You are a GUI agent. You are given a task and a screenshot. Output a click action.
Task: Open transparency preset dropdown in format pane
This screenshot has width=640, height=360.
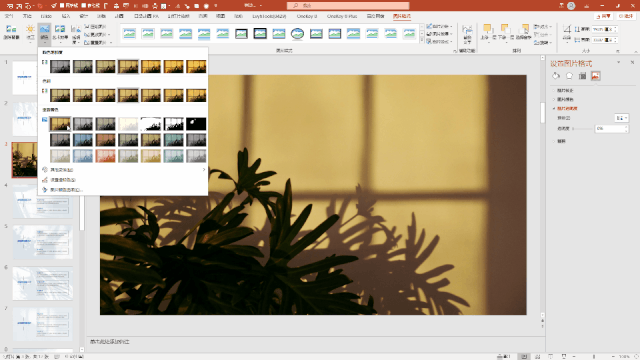(621, 118)
